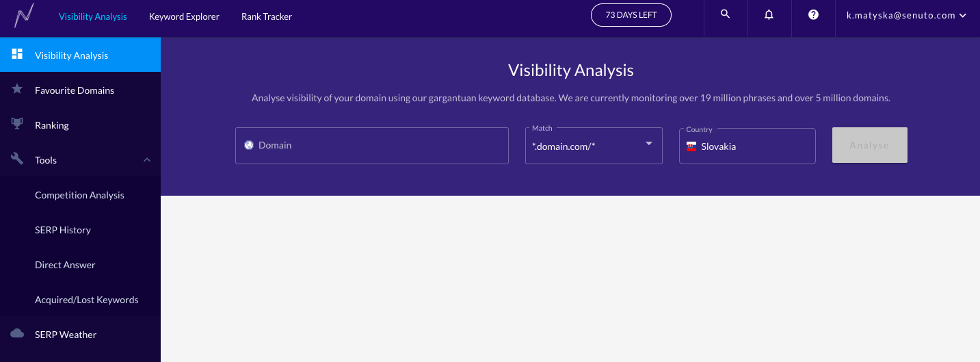Switch to Rank Tracker in top navigation

click(267, 16)
